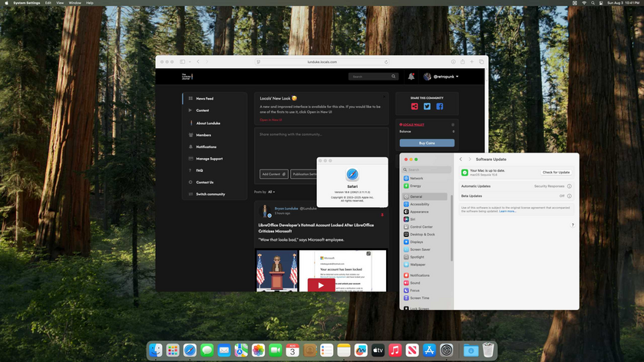This screenshot has height=362, width=644.
Task: Open a new tab with Safari's plus icon
Action: pyautogui.click(x=472, y=61)
